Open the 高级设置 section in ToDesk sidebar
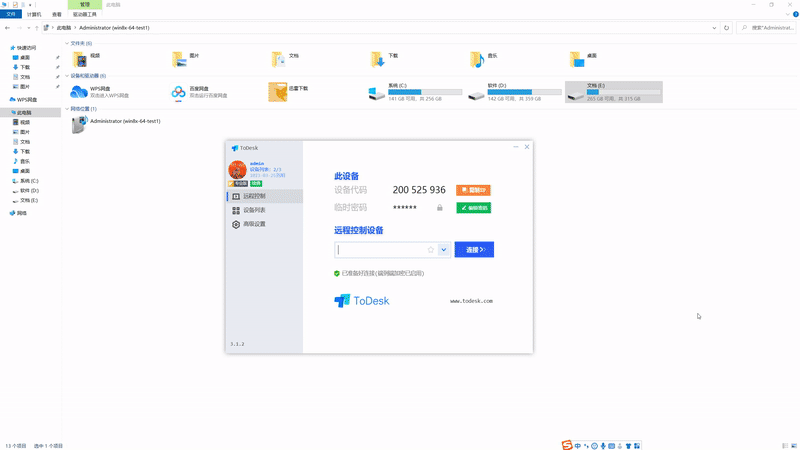The width and height of the screenshot is (800, 450). [x=265, y=224]
